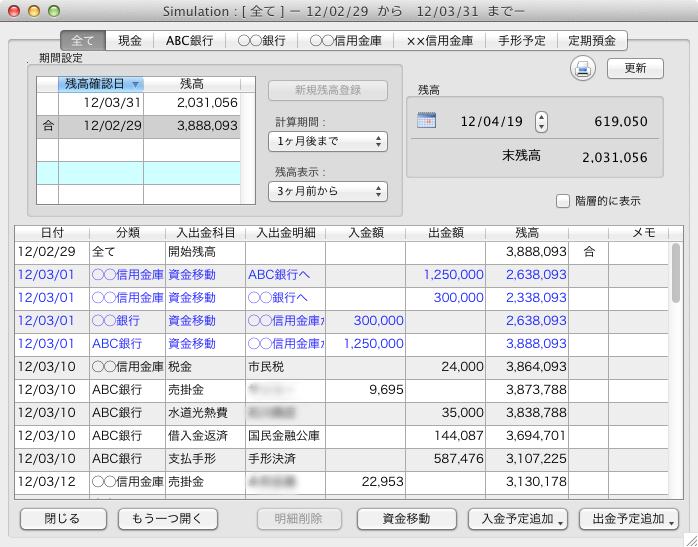The width and height of the screenshot is (698, 547).
Task: Click the printer icon
Action: [x=583, y=68]
